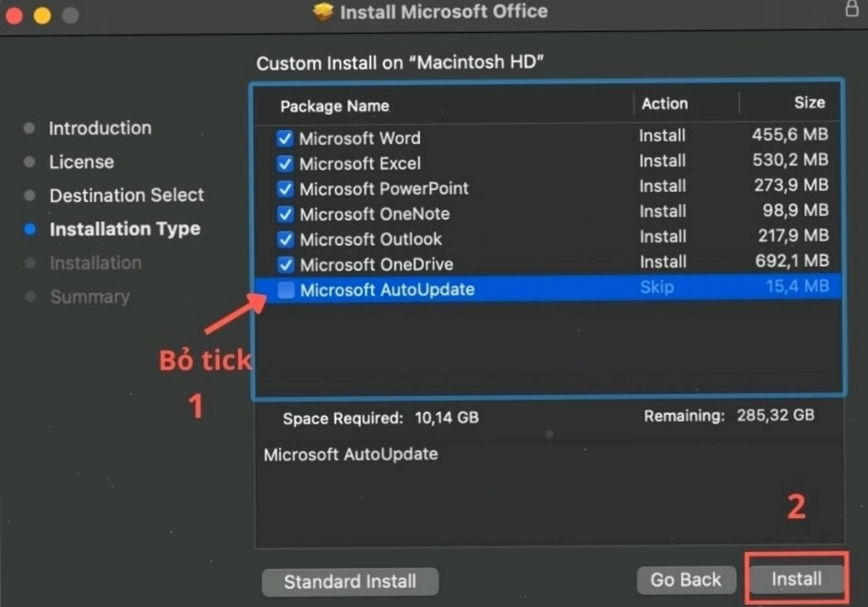Click the Size column header
Screen dimensions: 868x607
809,103
